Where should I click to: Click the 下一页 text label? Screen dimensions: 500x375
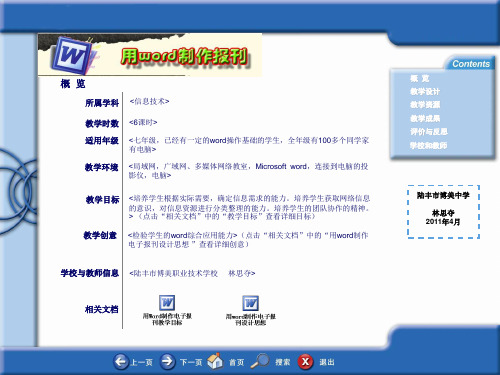pos(191,362)
